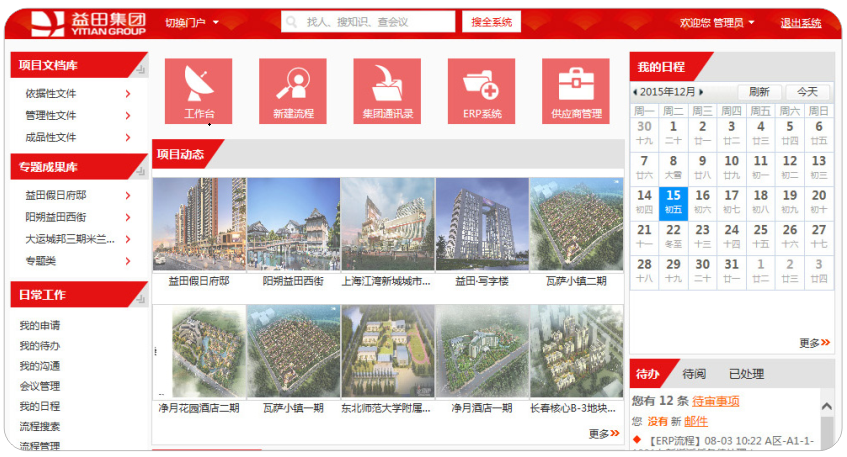Select December 8 大雪 in the calendar
Screen dimensions: 847x457
click(x=673, y=167)
